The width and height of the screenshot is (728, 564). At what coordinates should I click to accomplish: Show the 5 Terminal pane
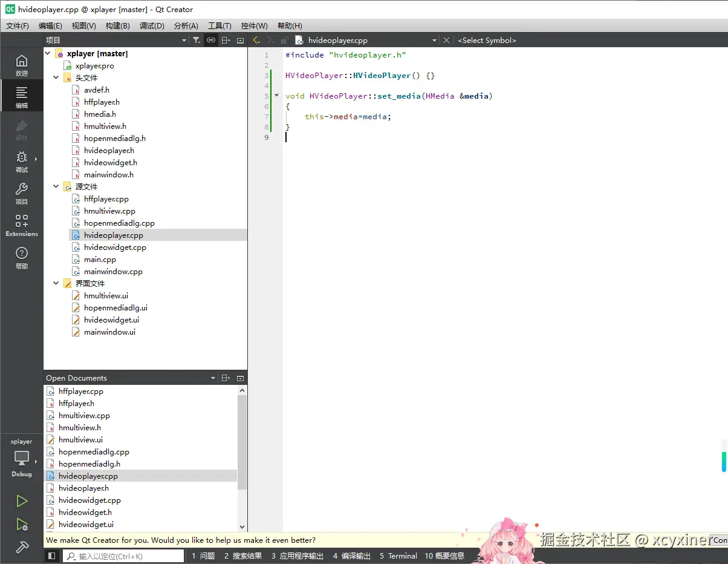[398, 556]
